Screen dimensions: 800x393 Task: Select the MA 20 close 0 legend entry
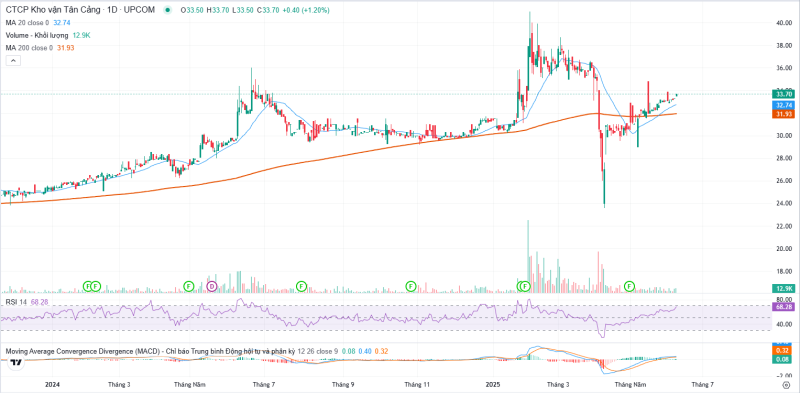[28, 23]
